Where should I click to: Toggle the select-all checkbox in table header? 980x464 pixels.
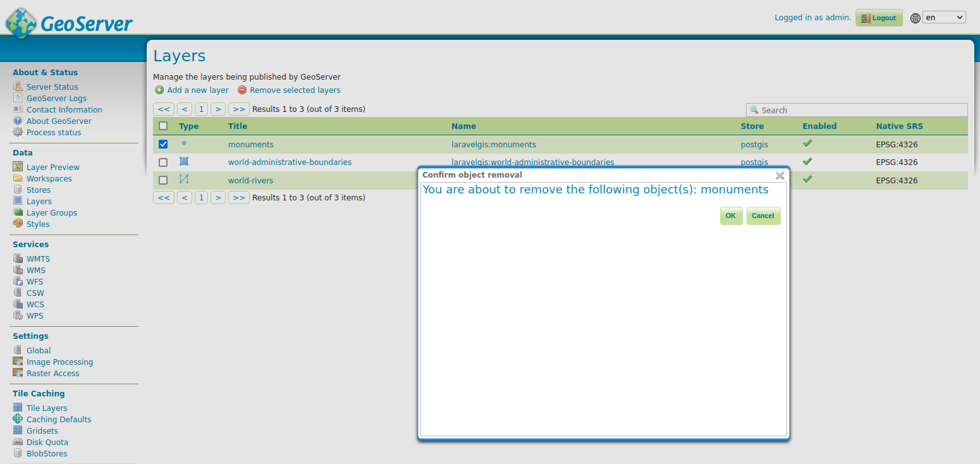click(163, 126)
